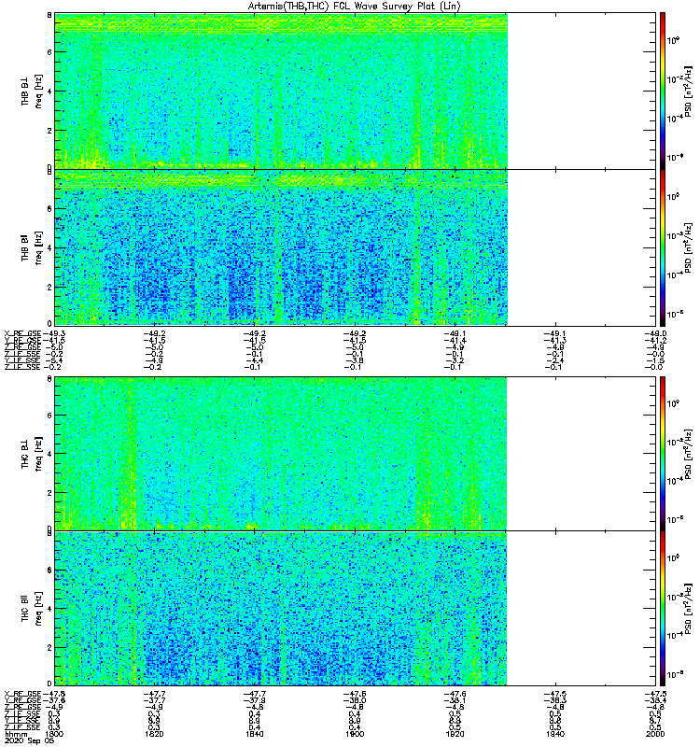The width and height of the screenshot is (700, 747).
Task: Click the THC B-perpendicular spectrogram panel
Action: [281, 454]
